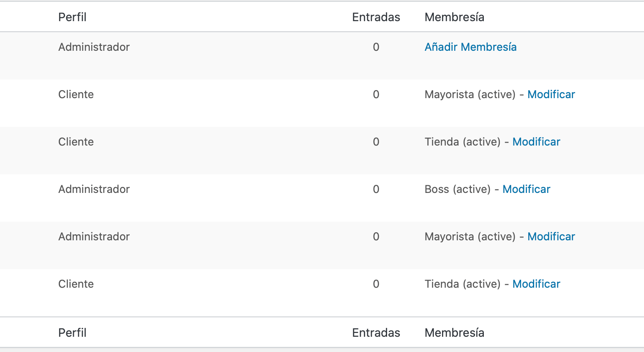Select Administrador cell in the Boss row
Viewport: 644px width, 352px height.
[94, 189]
